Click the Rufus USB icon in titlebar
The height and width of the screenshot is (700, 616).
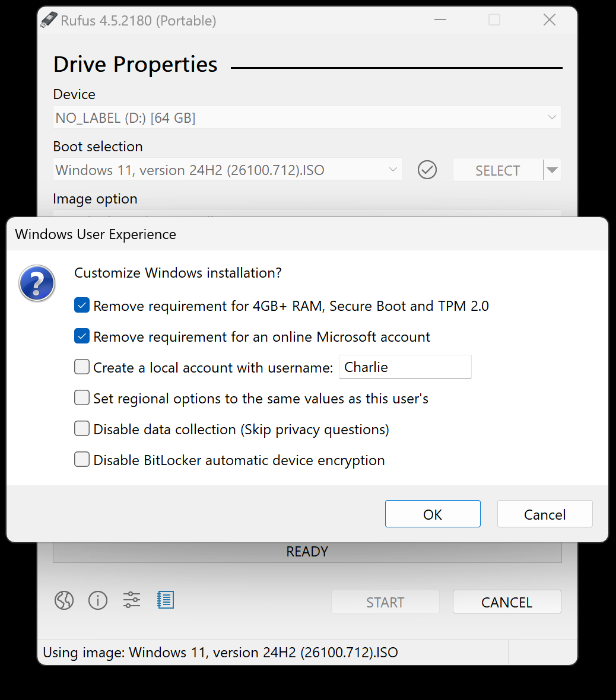[x=49, y=20]
